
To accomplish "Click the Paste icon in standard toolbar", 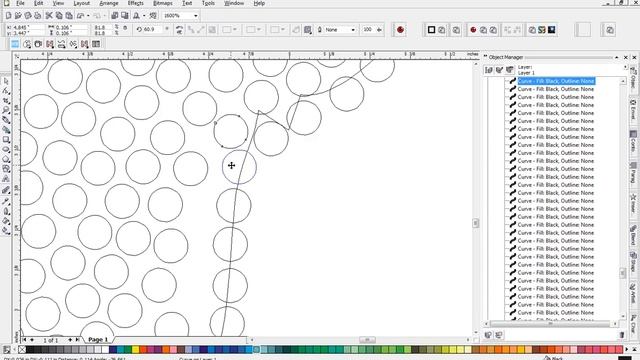I will click(x=69, y=16).
